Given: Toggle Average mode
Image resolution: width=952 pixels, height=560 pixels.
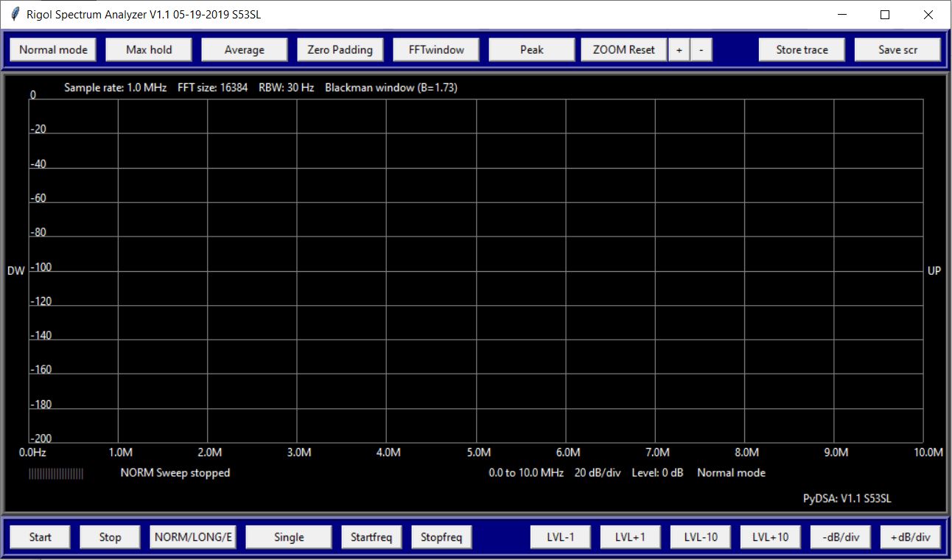Looking at the screenshot, I should click(244, 49).
